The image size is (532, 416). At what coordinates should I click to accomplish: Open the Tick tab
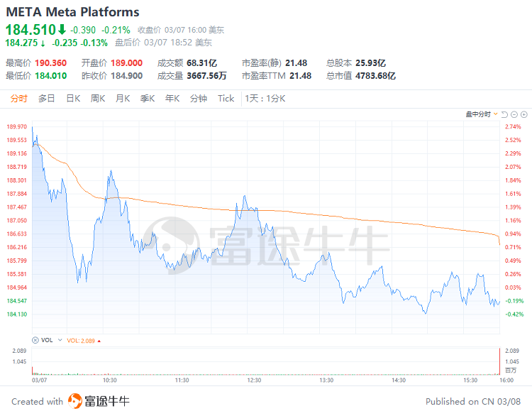(226, 99)
